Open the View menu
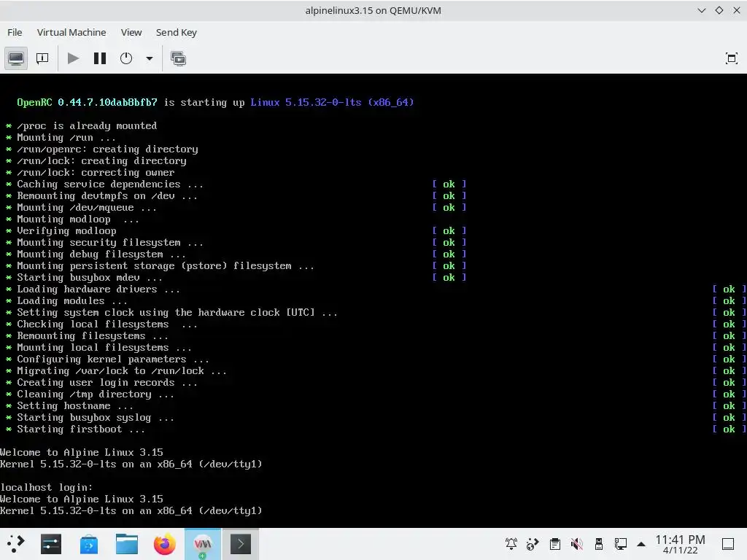This screenshot has height=560, width=747. 131,32
